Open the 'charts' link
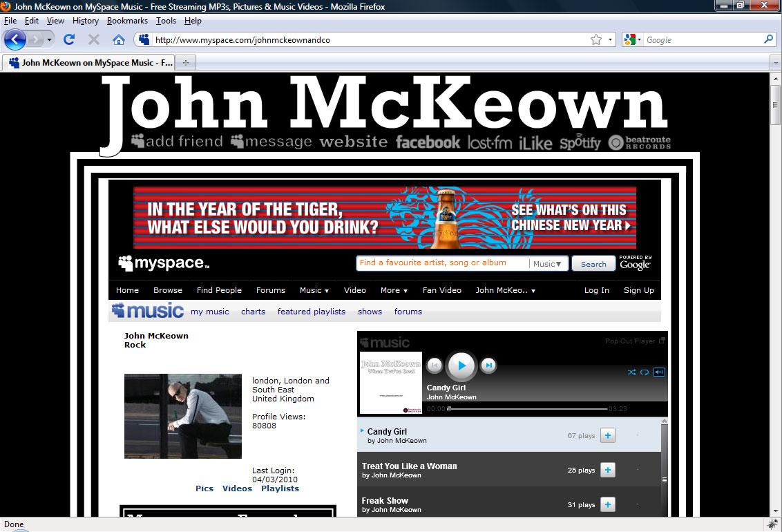Screen dimensions: 782x532 (253, 312)
